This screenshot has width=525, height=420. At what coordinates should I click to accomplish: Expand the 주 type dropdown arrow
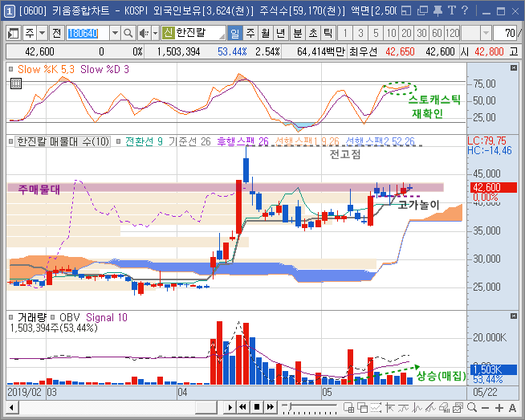pos(42,33)
